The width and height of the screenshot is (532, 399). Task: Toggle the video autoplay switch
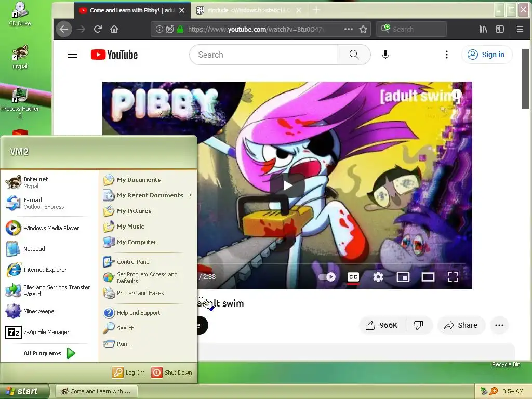click(x=327, y=277)
